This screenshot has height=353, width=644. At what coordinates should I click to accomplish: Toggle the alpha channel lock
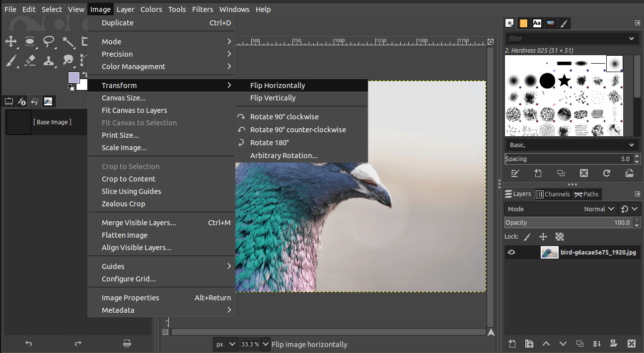point(559,236)
